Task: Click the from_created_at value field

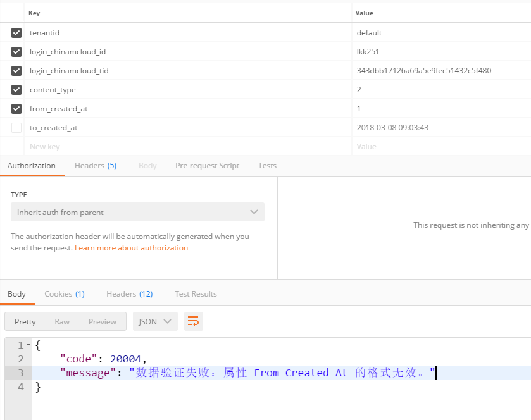Action: click(x=440, y=109)
